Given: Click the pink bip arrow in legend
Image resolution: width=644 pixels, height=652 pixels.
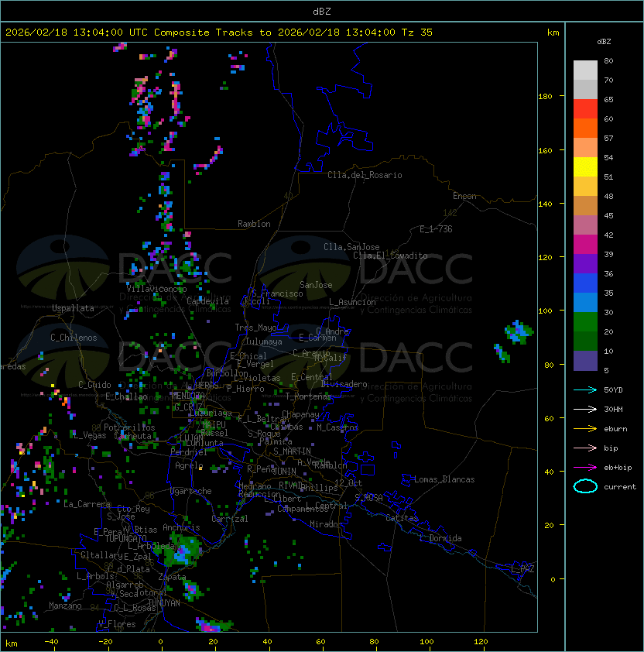Looking at the screenshot, I should pyautogui.click(x=585, y=448).
